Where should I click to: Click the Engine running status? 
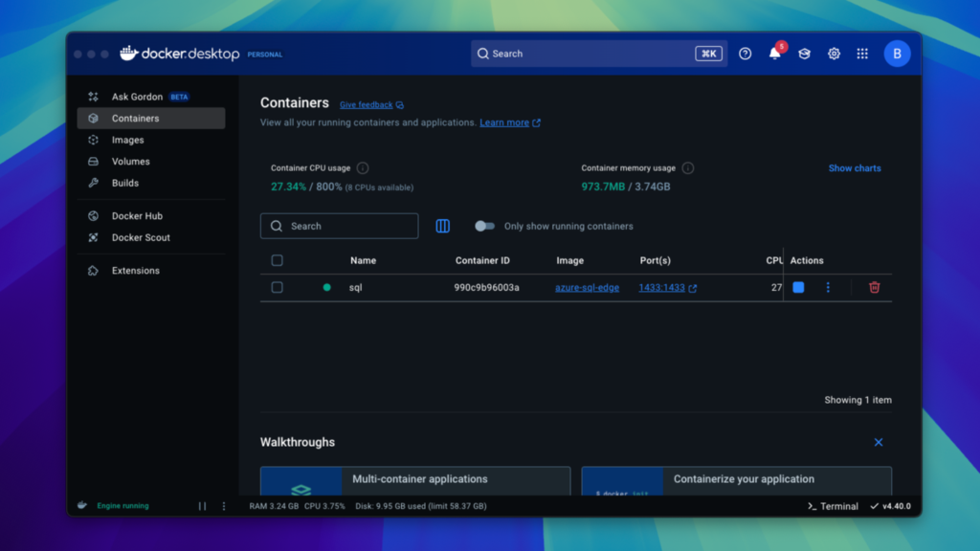tap(122, 506)
